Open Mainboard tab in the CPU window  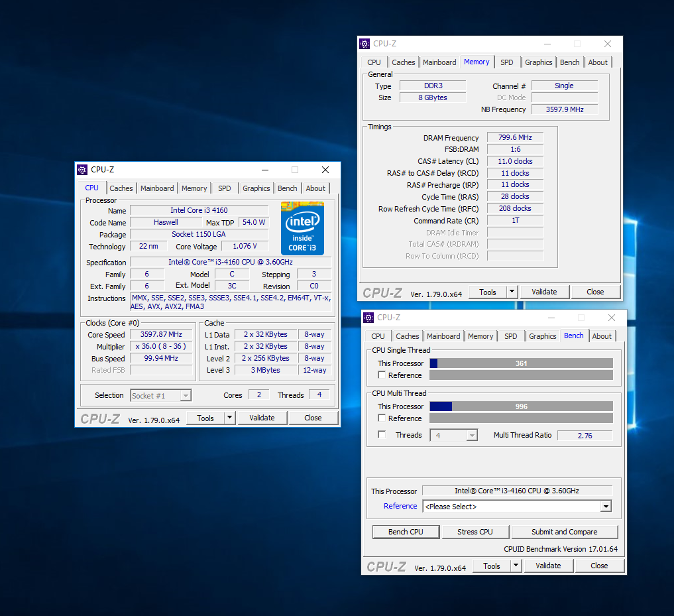157,188
